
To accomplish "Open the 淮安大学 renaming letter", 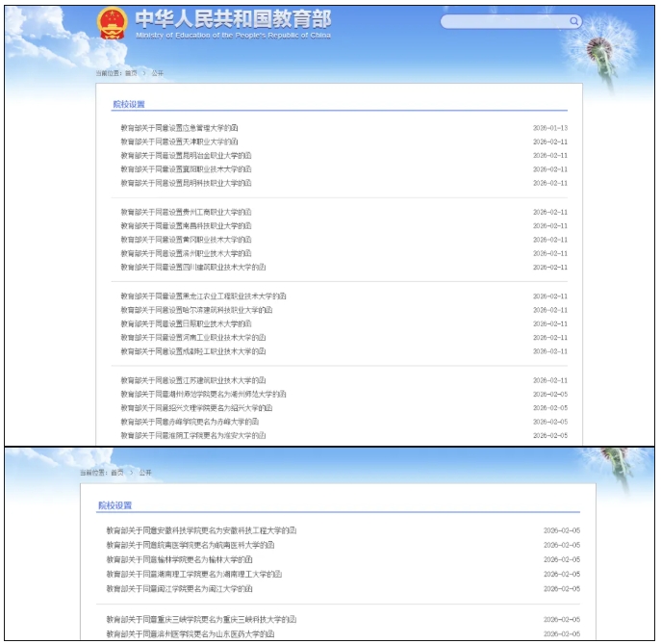I will [x=193, y=436].
